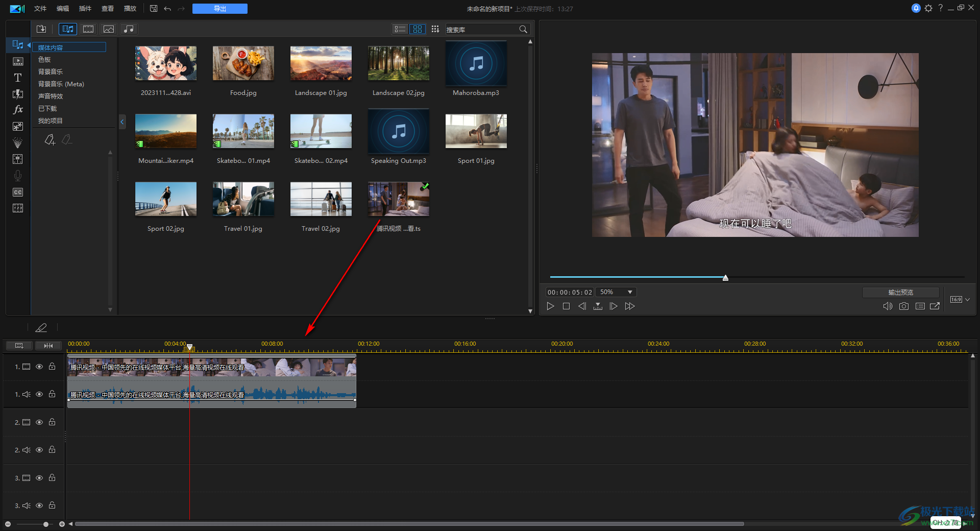Play the preview video

pos(550,306)
